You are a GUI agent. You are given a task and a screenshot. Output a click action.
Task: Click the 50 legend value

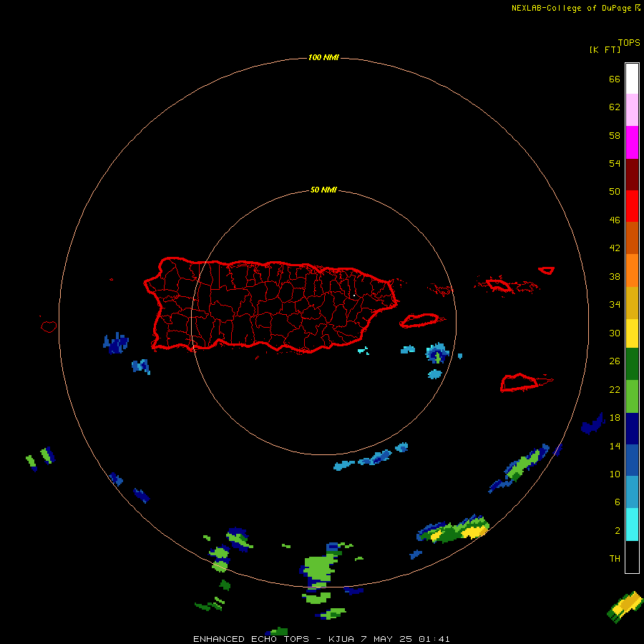[x=615, y=191]
